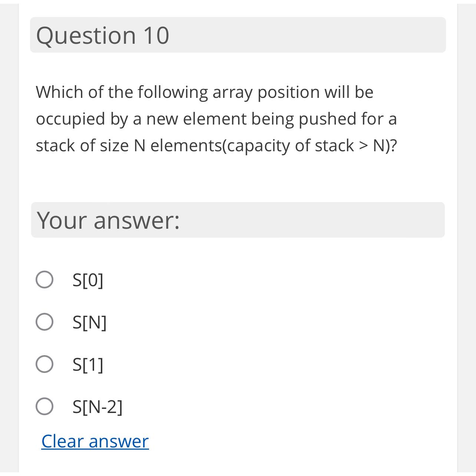The image size is (476, 476).
Task: Click the question text paragraph
Action: point(216,119)
